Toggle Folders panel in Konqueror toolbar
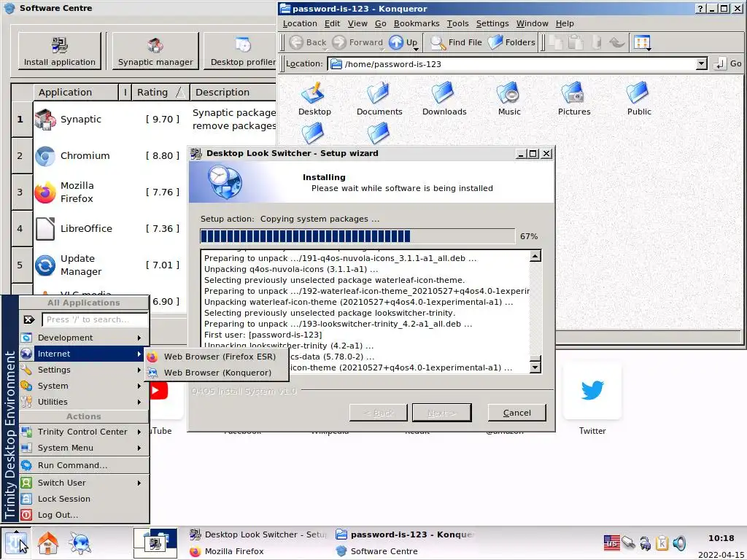The height and width of the screenshot is (560, 747). [511, 42]
